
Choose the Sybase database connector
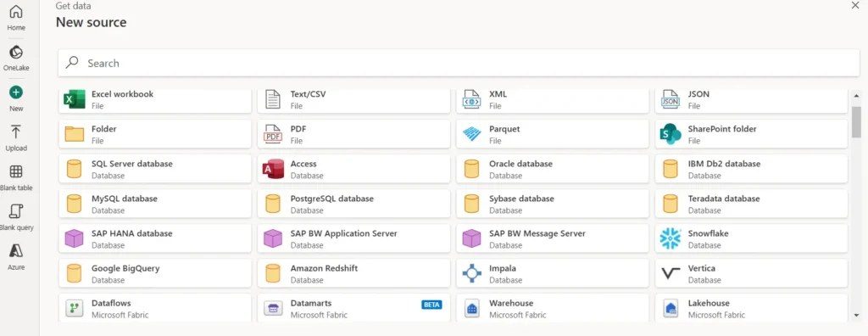point(552,204)
